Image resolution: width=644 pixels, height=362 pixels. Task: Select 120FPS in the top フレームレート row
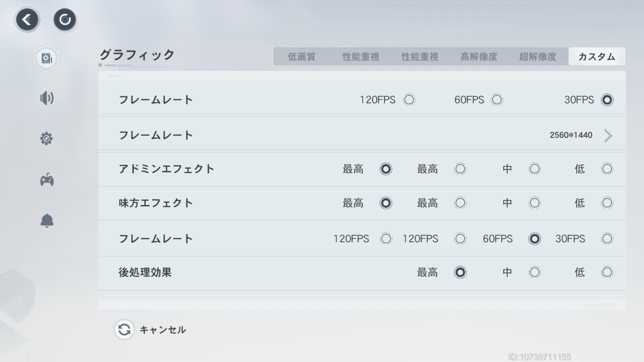pos(409,100)
